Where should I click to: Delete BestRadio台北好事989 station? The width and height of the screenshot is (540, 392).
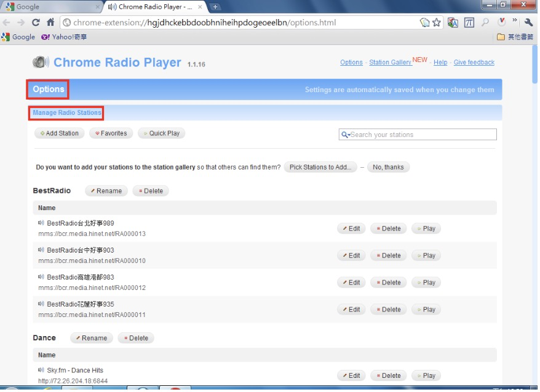pyautogui.click(x=389, y=229)
